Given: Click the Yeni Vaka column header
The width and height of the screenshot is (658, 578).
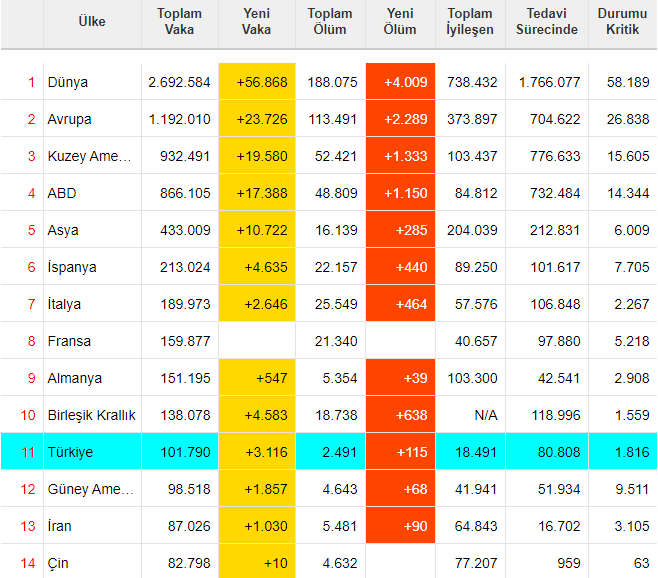Looking at the screenshot, I should click(256, 21).
